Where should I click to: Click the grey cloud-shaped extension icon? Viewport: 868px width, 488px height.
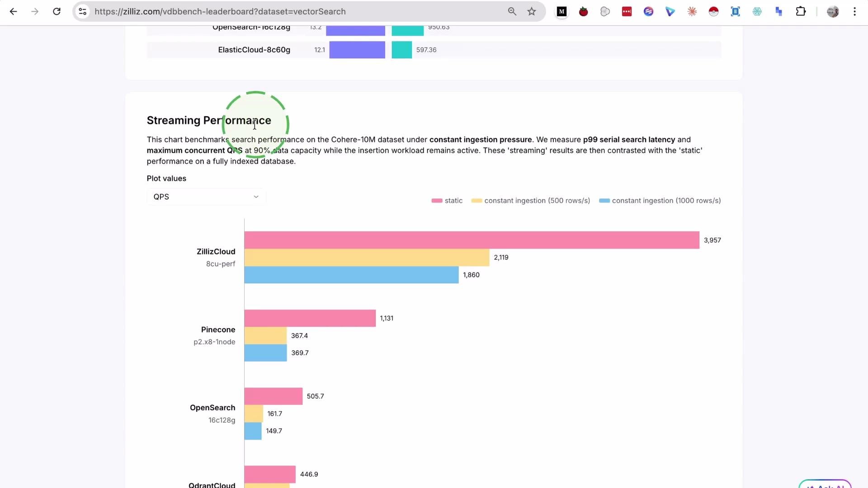pyautogui.click(x=605, y=12)
